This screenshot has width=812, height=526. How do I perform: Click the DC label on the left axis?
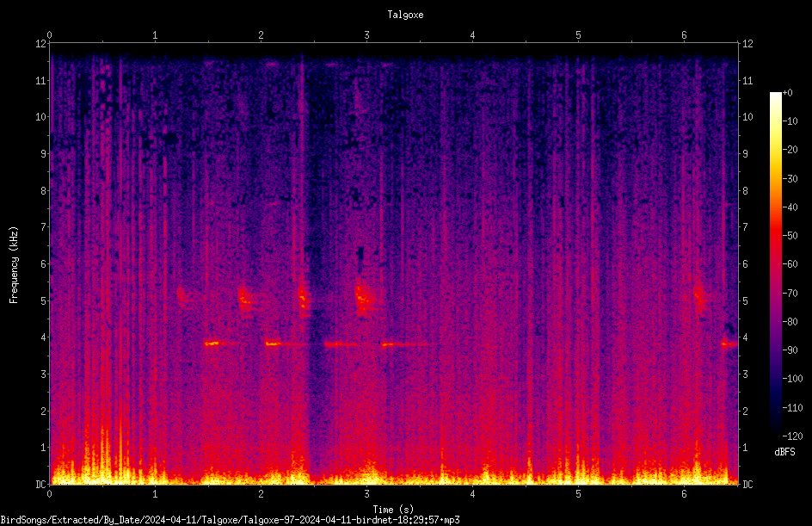(x=41, y=484)
